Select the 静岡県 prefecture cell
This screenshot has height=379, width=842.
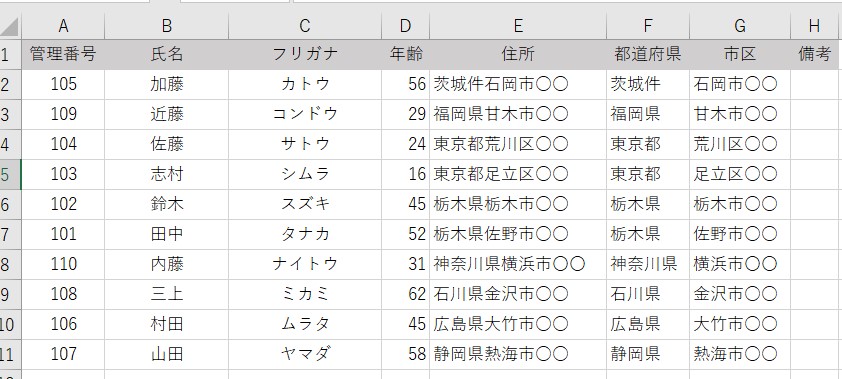click(x=648, y=355)
